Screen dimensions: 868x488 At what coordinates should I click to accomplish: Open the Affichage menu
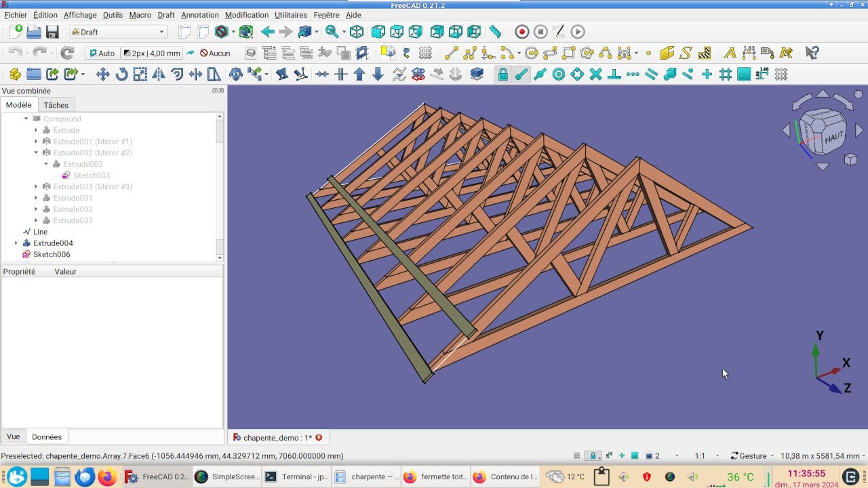click(x=80, y=15)
